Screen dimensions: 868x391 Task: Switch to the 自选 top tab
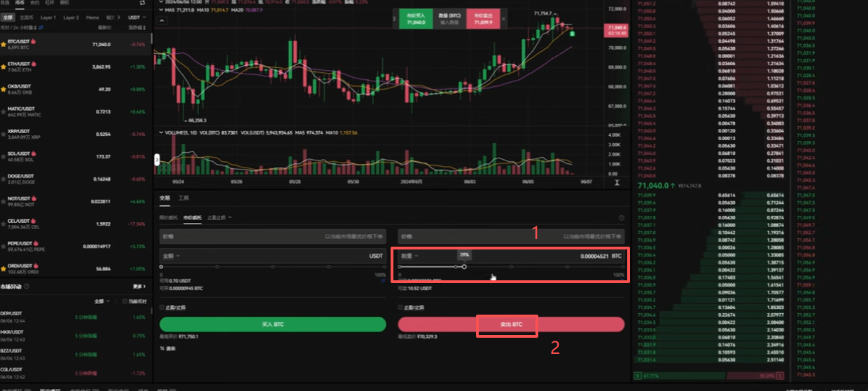[5, 3]
